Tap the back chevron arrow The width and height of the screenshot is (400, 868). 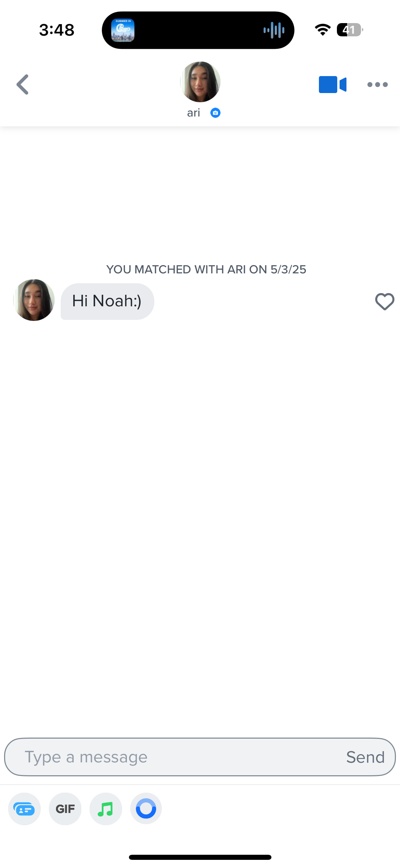tap(23, 84)
